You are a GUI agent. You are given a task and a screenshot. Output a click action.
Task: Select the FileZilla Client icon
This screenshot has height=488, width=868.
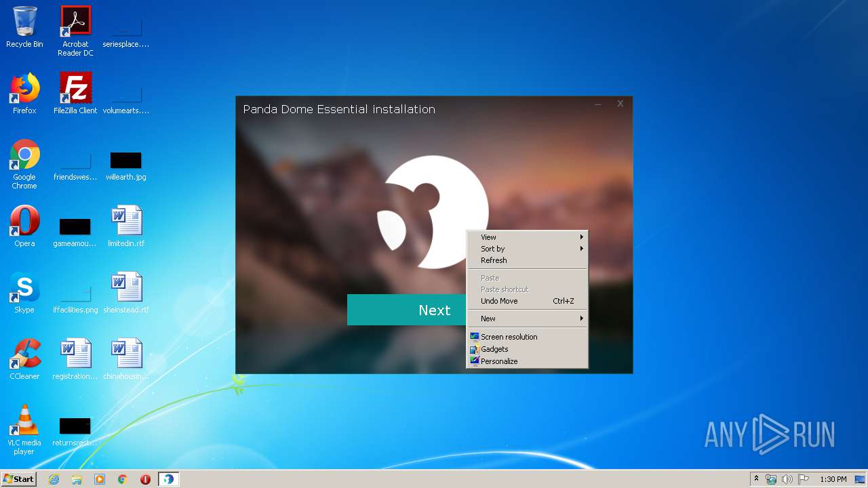(75, 94)
